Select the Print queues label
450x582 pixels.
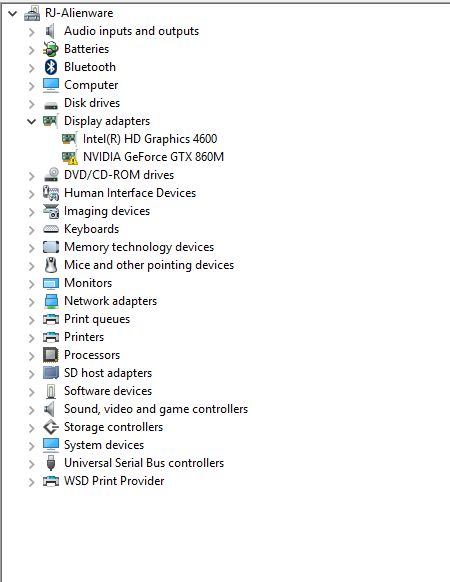97,319
